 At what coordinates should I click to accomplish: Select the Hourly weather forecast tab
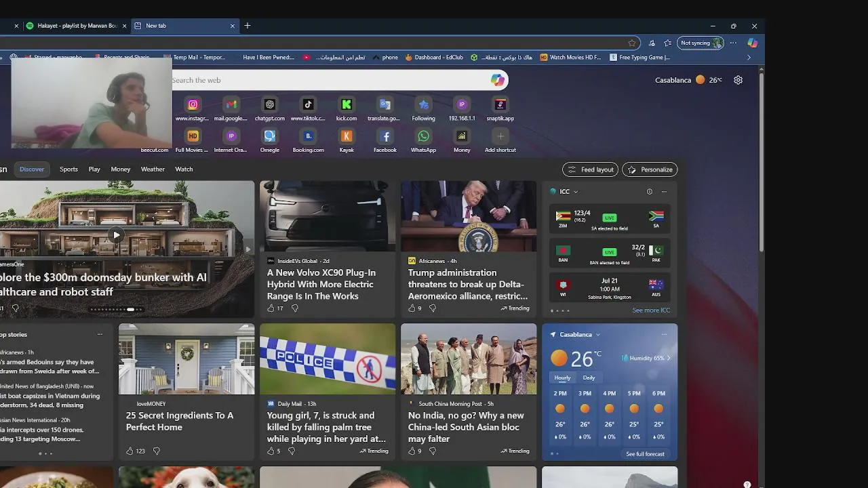point(562,378)
